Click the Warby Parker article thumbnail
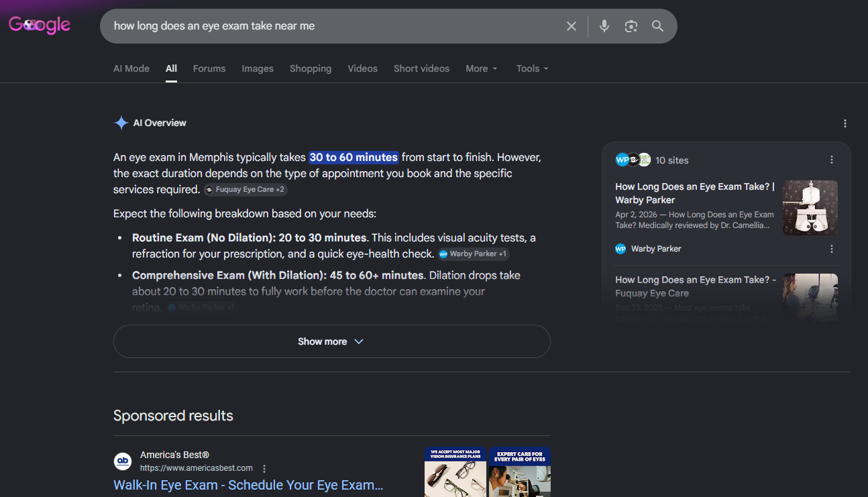868x497 pixels. 810,208
